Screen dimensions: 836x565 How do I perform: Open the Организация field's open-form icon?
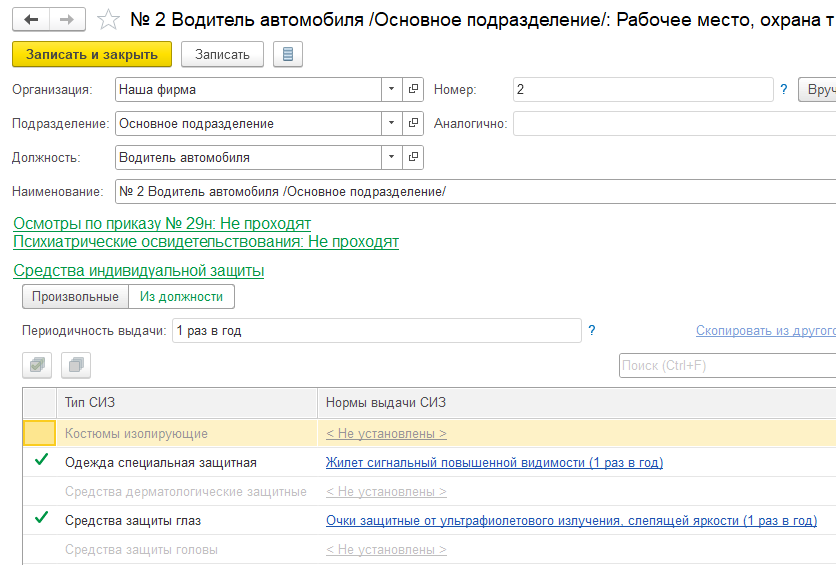pyautogui.click(x=413, y=90)
